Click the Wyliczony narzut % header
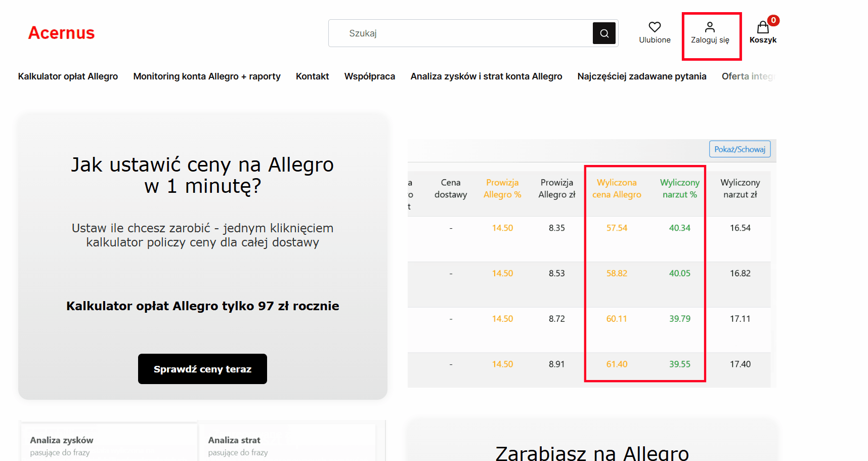Image resolution: width=868 pixels, height=461 pixels. pos(680,189)
